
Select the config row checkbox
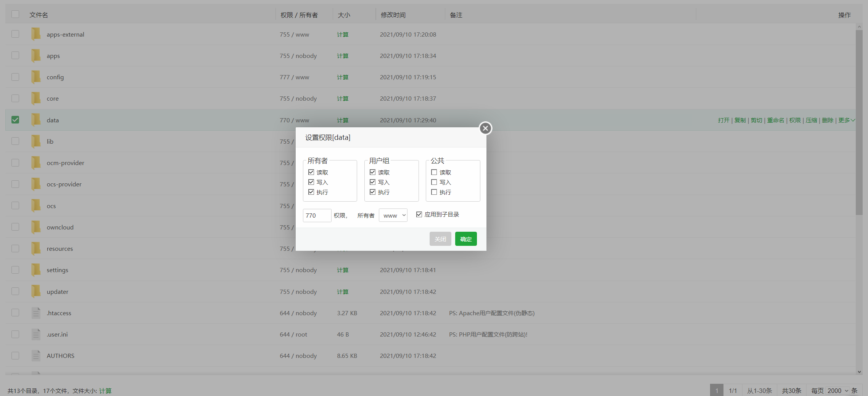pyautogui.click(x=15, y=77)
